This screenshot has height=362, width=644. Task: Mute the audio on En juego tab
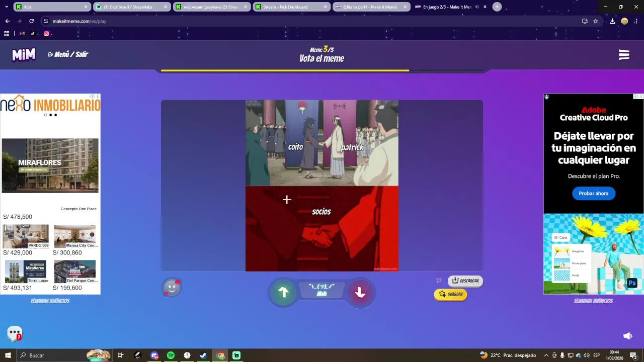[x=476, y=7]
